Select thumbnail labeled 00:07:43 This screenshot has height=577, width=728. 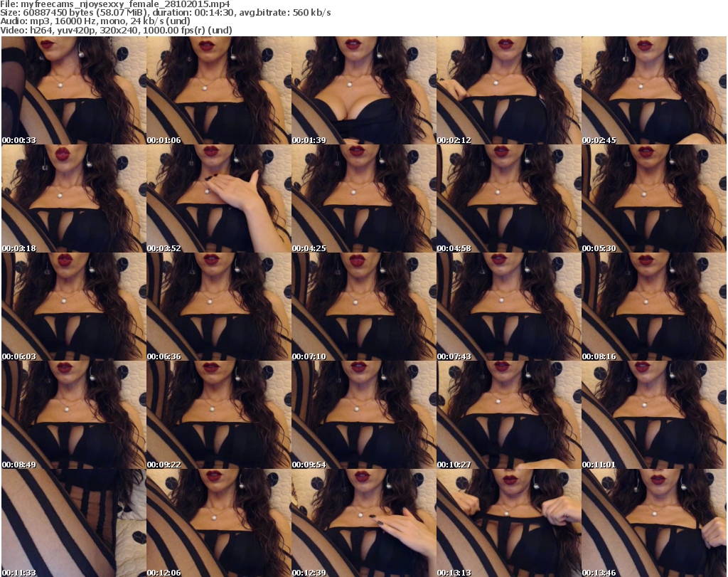click(x=509, y=307)
